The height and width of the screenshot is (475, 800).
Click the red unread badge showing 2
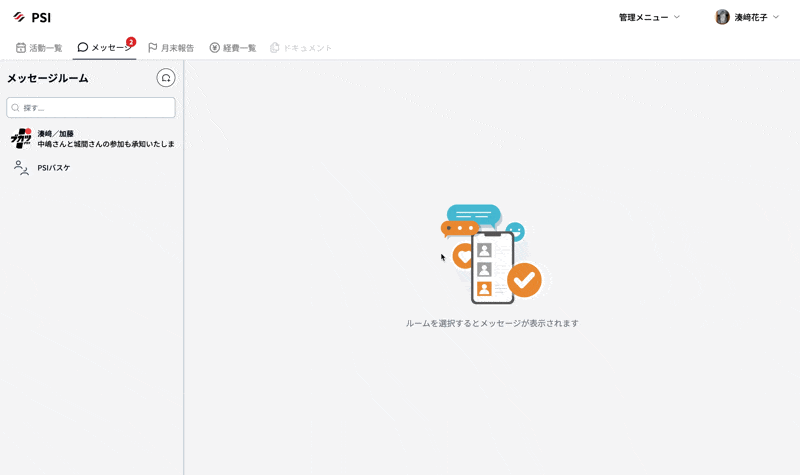pos(131,42)
